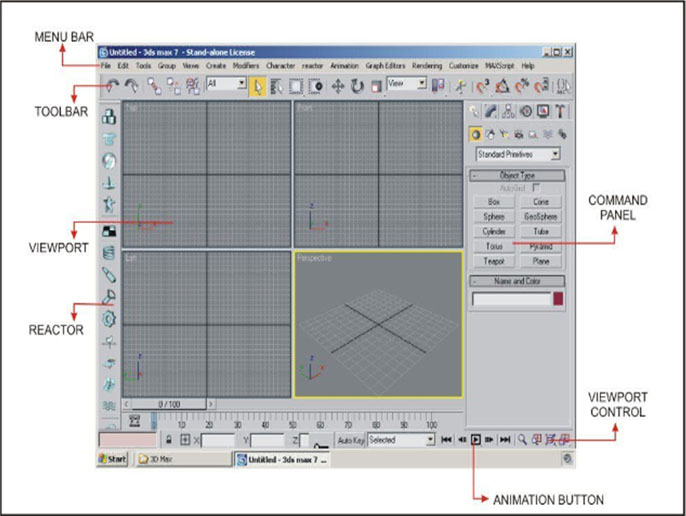The image size is (686, 516).
Task: Go to the end frame
Action: point(505,440)
